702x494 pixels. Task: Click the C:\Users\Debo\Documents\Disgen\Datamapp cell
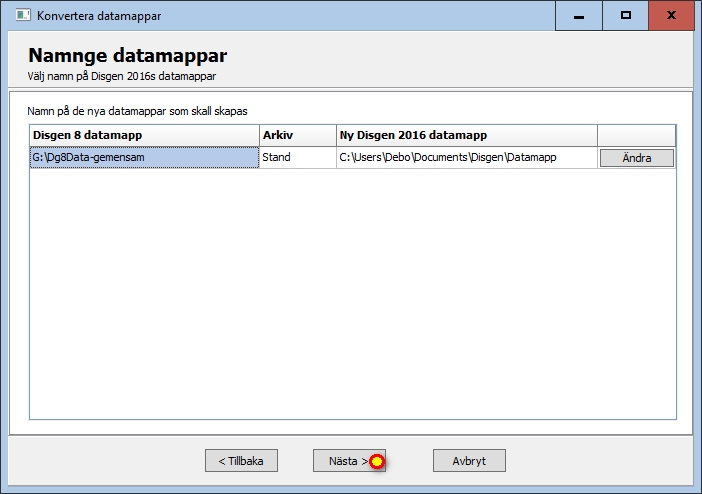[x=467, y=157]
